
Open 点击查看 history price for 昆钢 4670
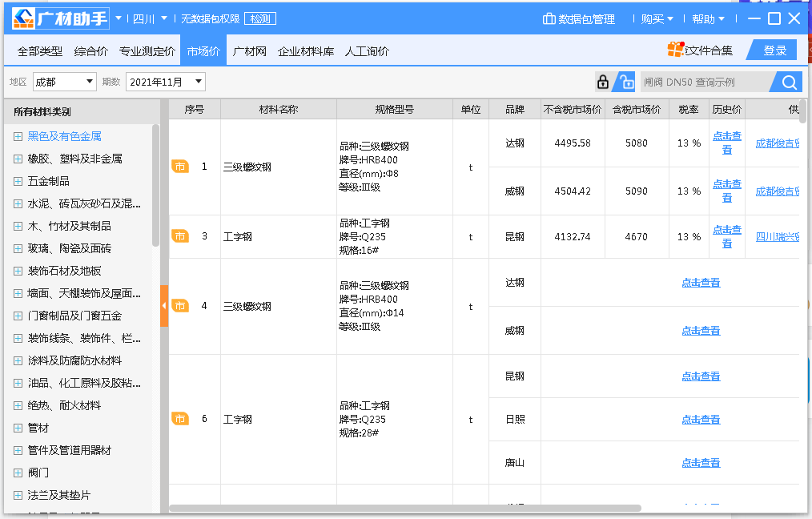(727, 236)
